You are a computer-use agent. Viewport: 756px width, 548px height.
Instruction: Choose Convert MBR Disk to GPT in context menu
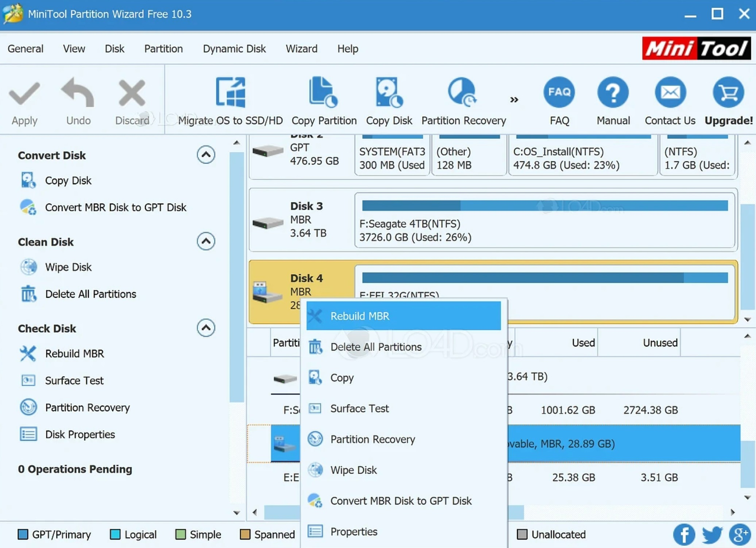[x=404, y=501]
